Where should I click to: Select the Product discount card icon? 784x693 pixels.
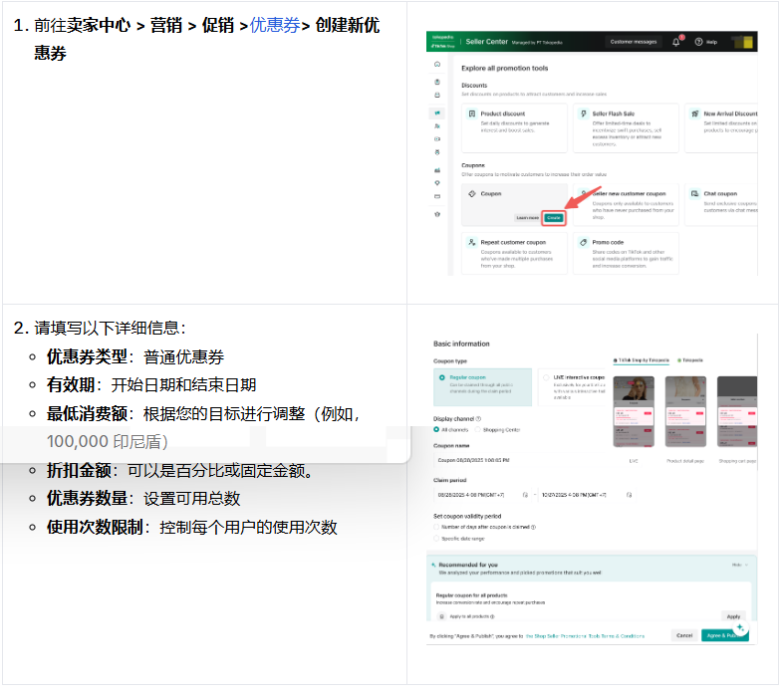pos(472,114)
